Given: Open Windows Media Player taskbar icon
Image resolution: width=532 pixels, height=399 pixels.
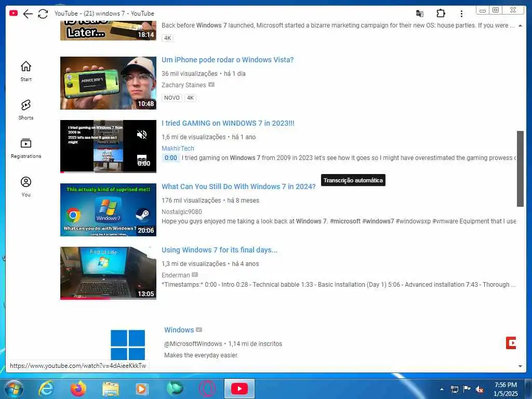Looking at the screenshot, I should tap(141, 389).
